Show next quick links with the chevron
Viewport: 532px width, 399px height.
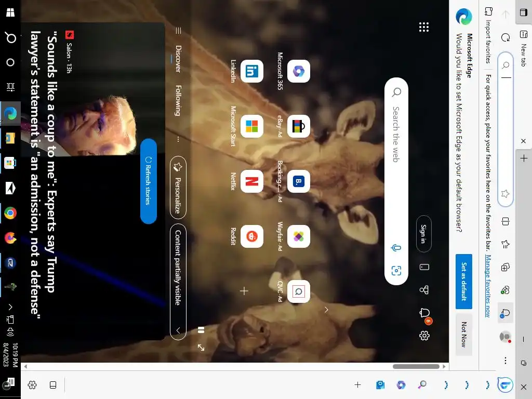326,310
